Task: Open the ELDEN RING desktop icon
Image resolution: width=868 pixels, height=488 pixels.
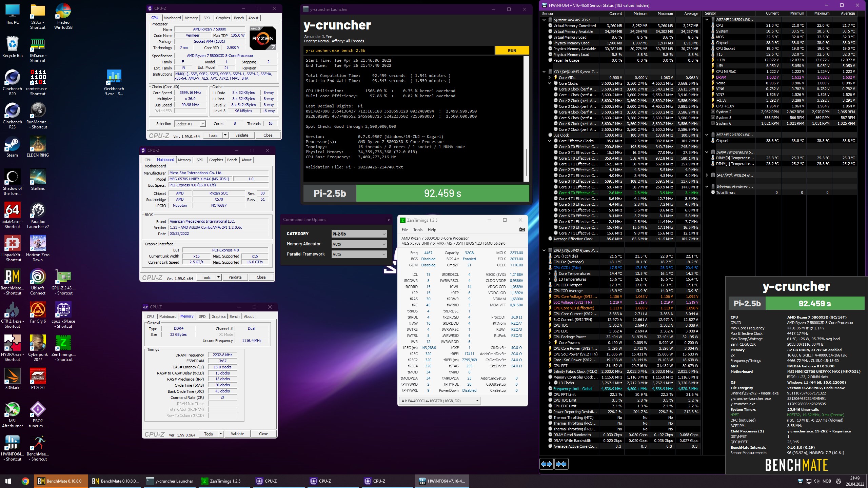Action: click(38, 146)
